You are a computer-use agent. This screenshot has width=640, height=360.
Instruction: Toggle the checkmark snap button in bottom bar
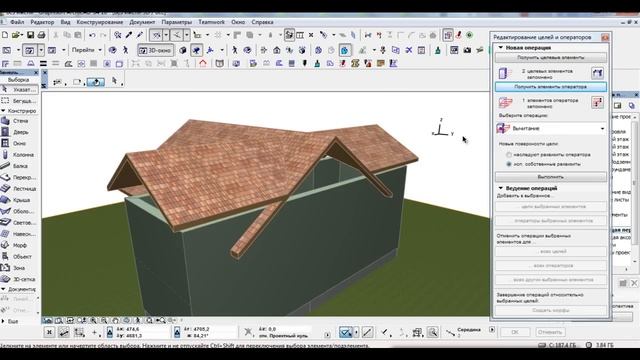tap(345, 332)
